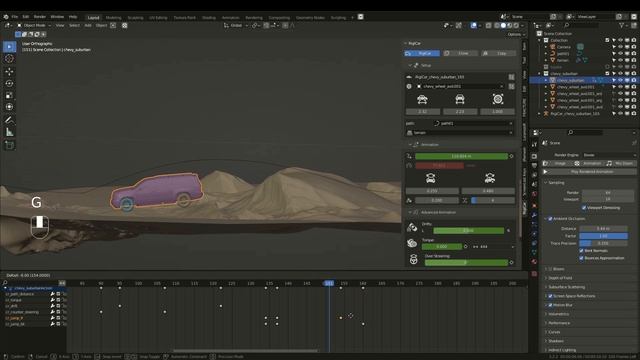Select the Cursor tool in viewport toolbar

click(9, 59)
